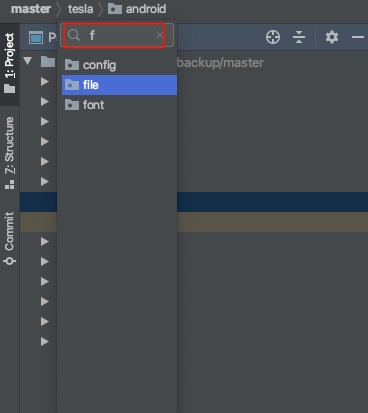Hide the Project panel with minus icon

point(358,37)
